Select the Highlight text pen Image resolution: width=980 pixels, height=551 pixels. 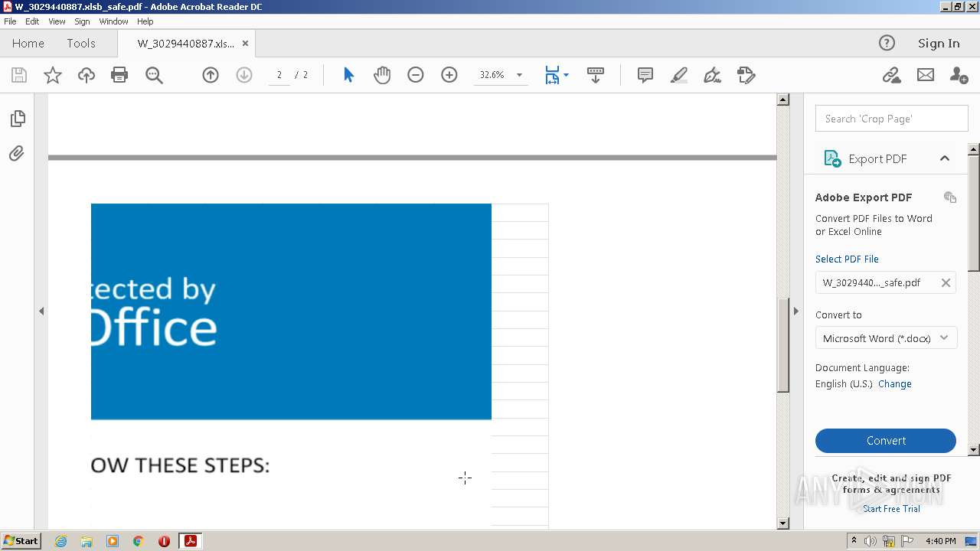pyautogui.click(x=679, y=75)
